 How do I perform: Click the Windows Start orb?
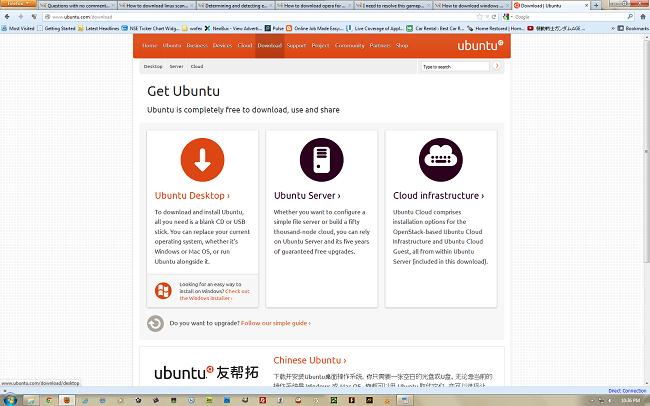tap(10, 400)
